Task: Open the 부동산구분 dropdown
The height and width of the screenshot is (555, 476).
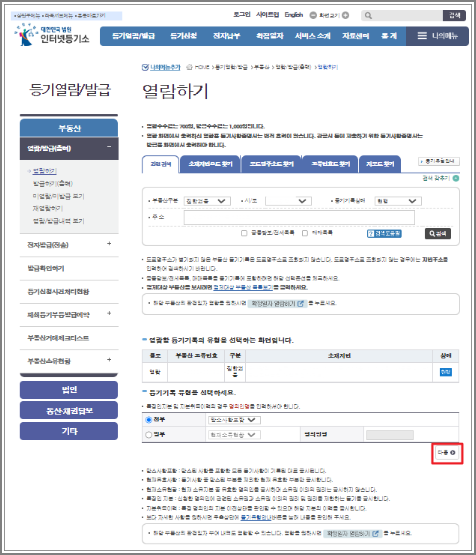Action: click(207, 201)
